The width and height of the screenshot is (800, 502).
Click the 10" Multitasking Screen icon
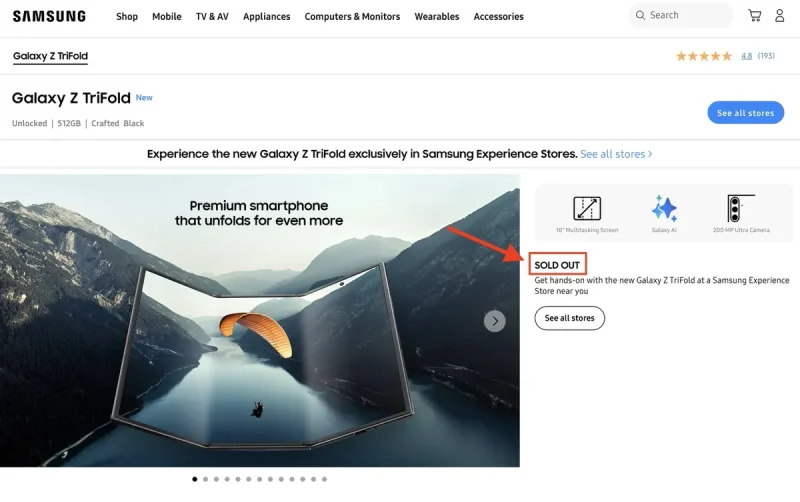point(587,209)
